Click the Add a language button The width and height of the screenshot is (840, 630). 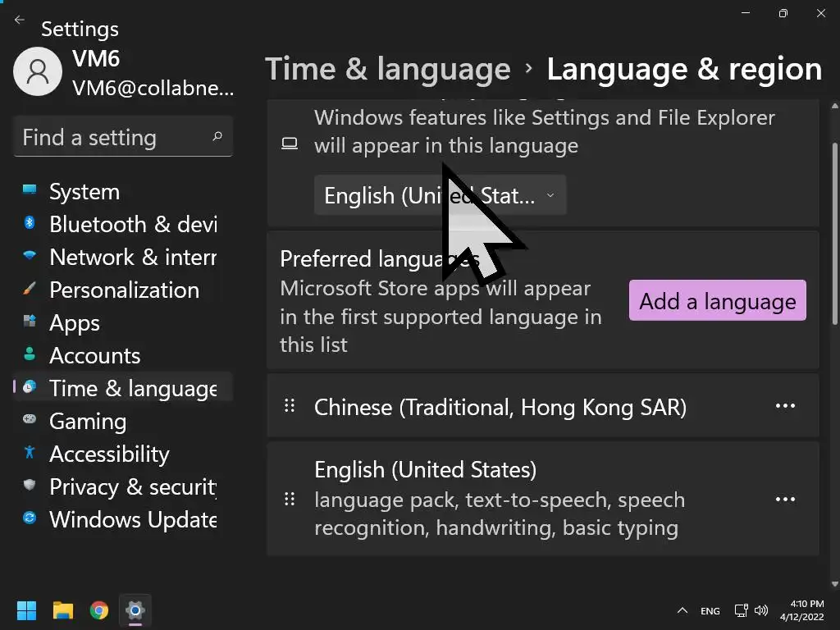pyautogui.click(x=717, y=301)
